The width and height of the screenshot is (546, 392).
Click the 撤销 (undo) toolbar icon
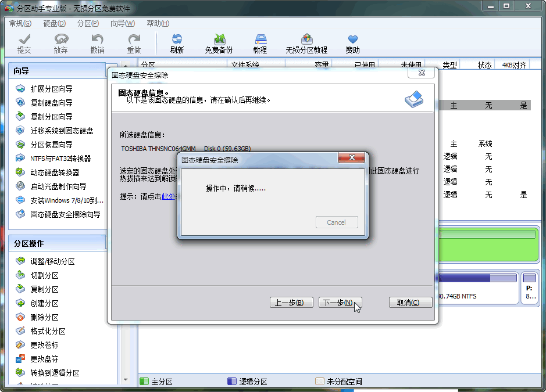pos(98,44)
